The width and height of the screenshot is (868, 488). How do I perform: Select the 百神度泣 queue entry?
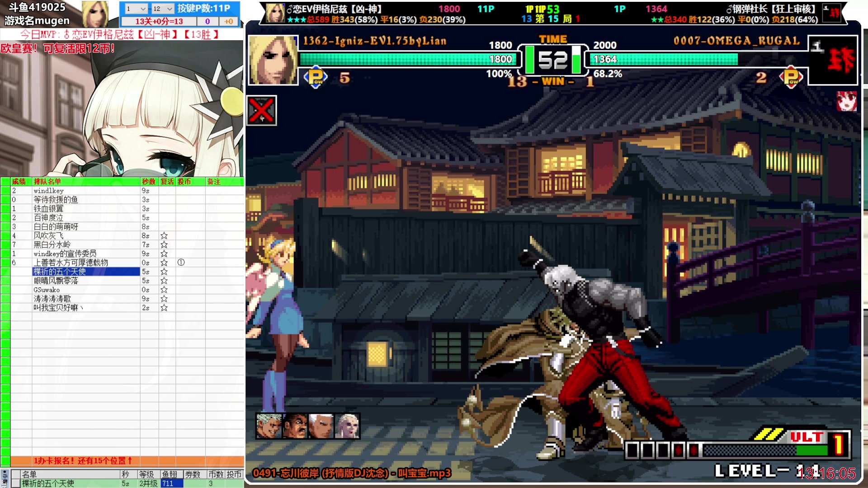[x=48, y=218]
